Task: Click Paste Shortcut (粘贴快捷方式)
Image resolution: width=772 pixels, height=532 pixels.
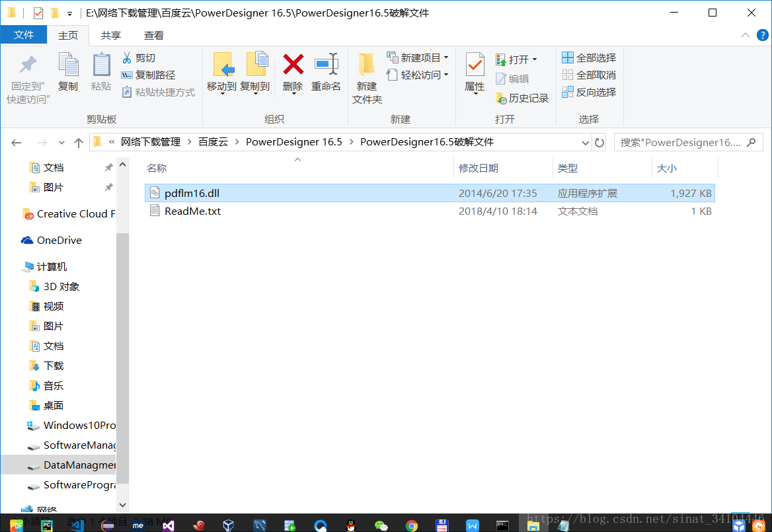Action: (x=159, y=92)
